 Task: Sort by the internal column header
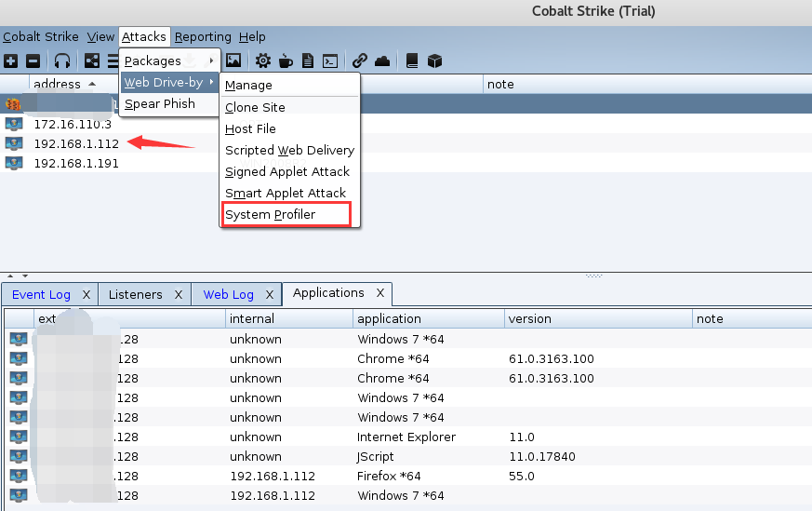289,318
